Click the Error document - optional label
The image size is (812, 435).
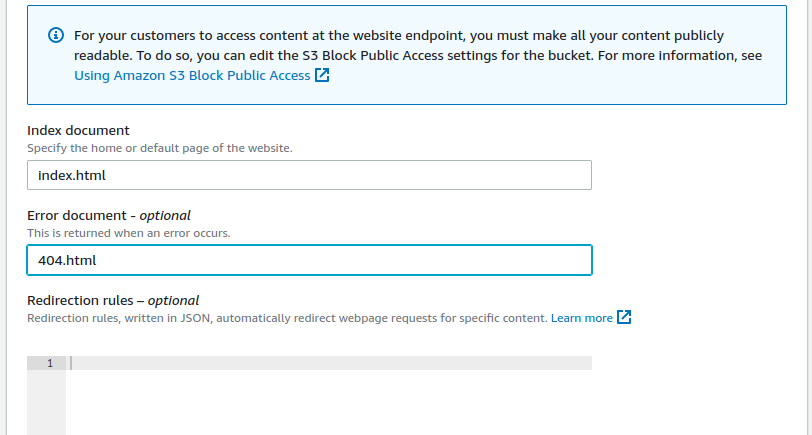109,215
